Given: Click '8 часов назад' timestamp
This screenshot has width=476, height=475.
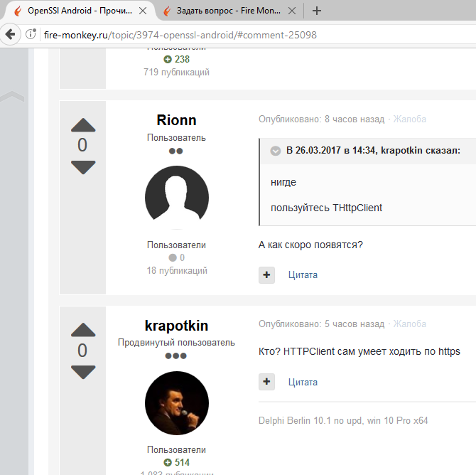Looking at the screenshot, I should 355,119.
